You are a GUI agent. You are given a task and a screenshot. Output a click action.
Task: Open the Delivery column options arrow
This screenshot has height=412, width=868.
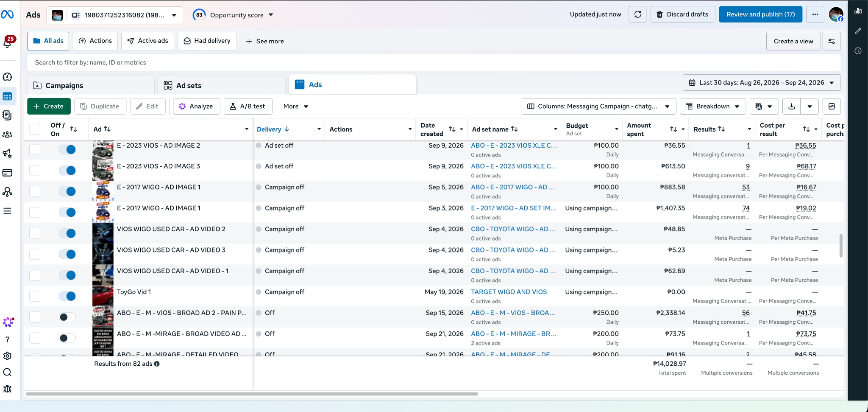coord(319,129)
